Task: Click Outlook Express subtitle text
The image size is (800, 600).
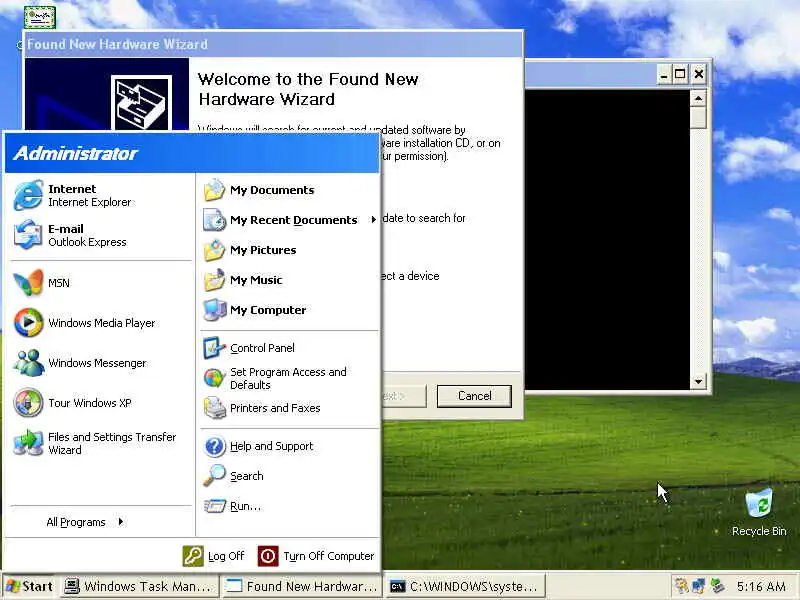Action: [87, 242]
